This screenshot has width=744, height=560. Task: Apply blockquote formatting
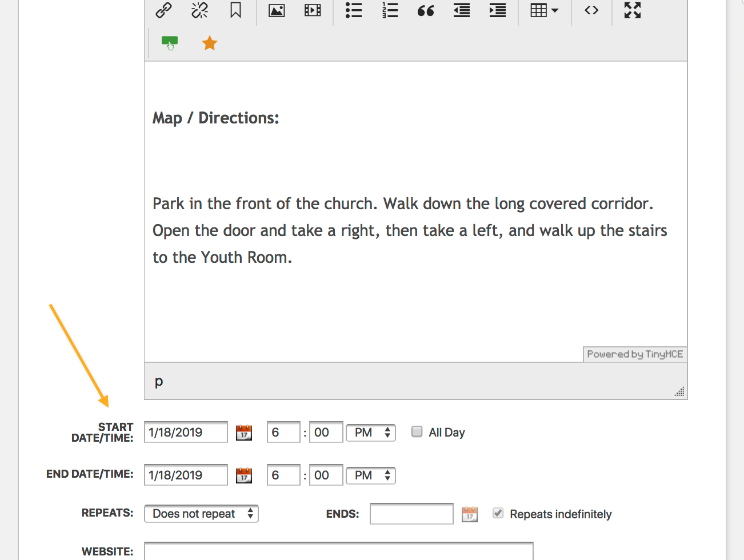(x=426, y=10)
